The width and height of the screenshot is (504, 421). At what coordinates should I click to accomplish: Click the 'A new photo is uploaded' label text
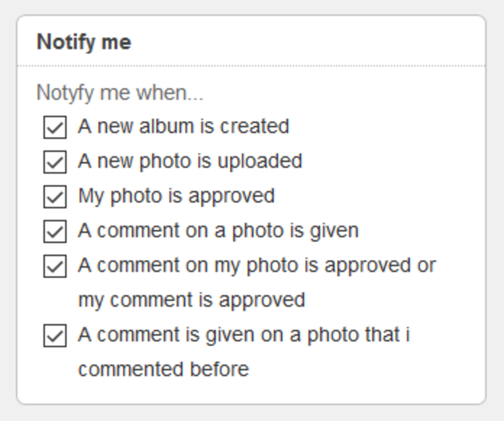(190, 161)
